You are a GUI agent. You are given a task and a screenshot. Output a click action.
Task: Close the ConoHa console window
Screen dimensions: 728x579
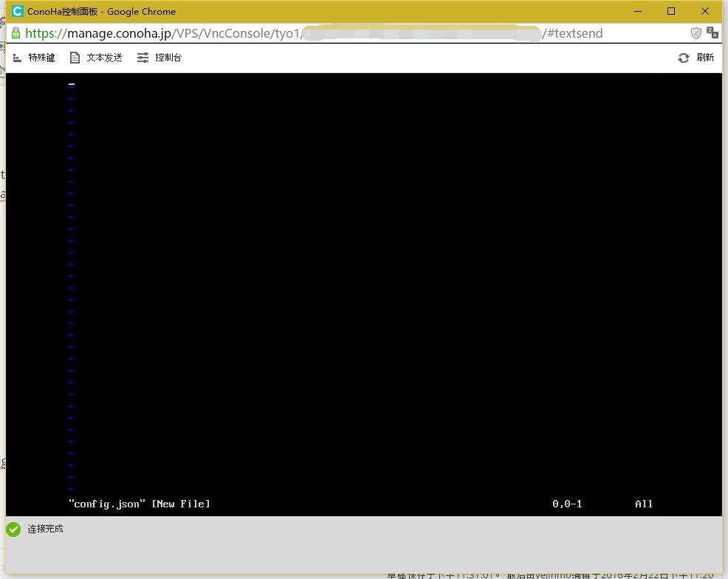(705, 11)
